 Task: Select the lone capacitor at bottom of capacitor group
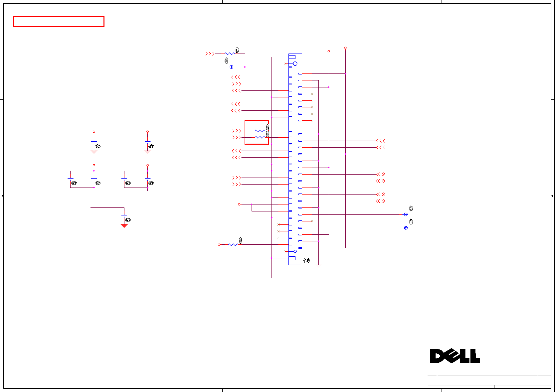click(124, 216)
